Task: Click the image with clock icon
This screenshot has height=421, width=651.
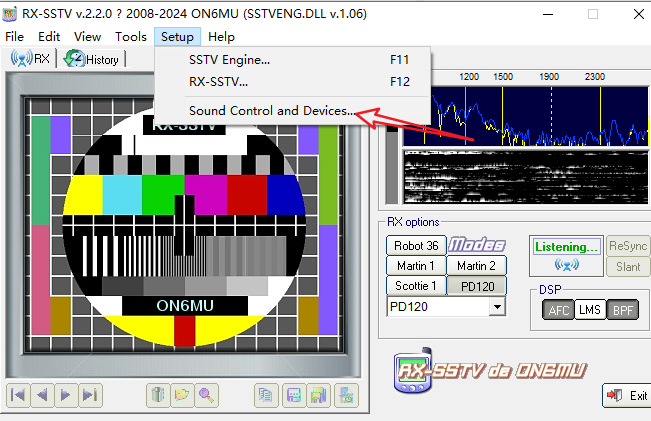Action: [346, 395]
